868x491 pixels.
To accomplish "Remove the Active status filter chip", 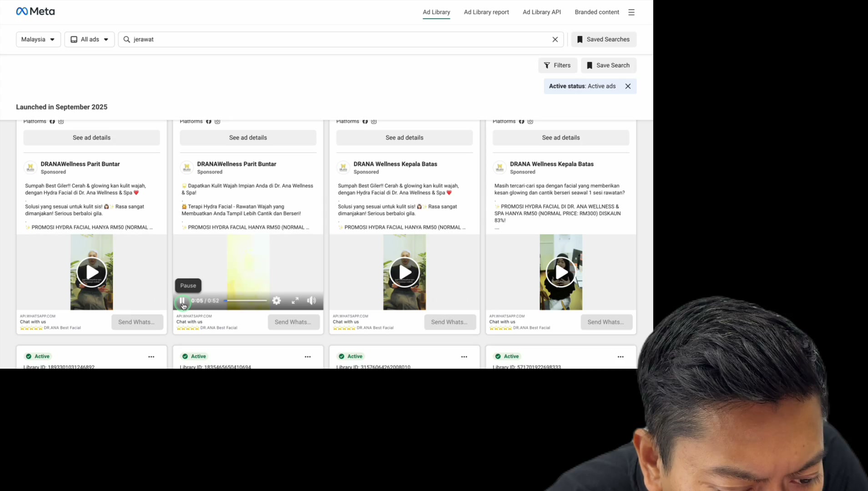I will pos(628,86).
